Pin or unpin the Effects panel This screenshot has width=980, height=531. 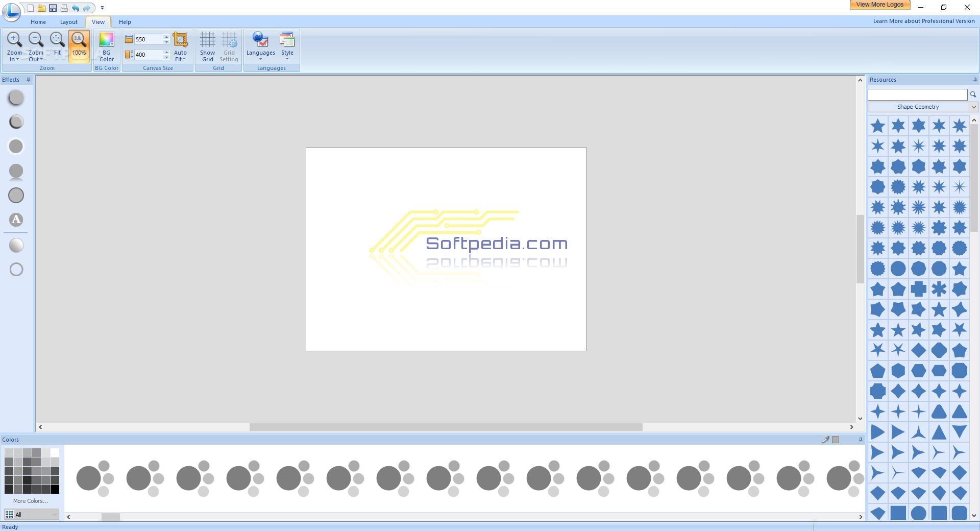29,80
